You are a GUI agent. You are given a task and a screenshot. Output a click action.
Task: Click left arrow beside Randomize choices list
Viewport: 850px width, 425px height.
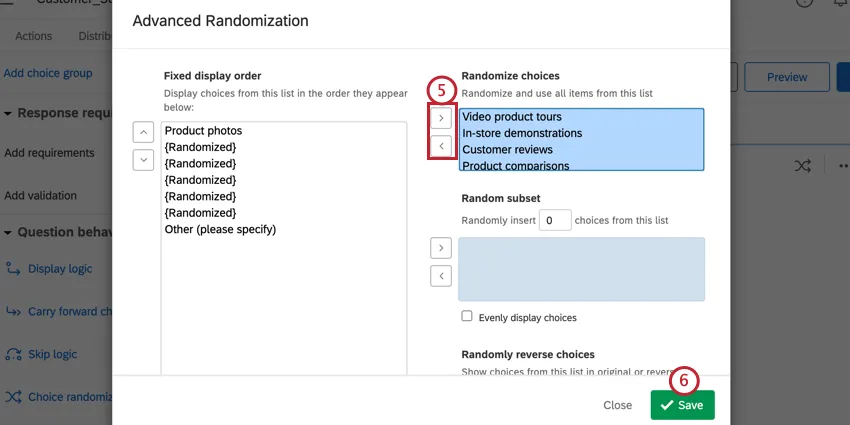[441, 146]
